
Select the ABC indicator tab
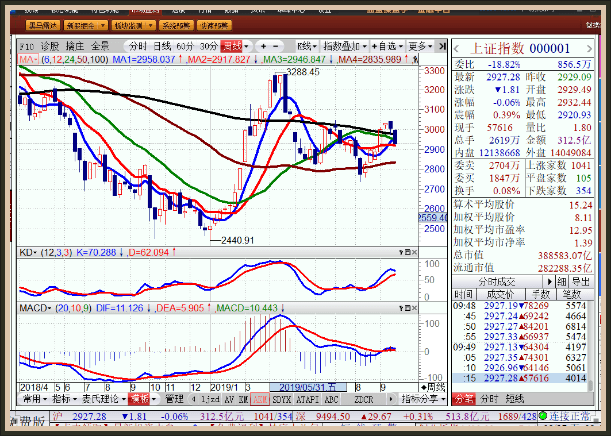coord(332,399)
